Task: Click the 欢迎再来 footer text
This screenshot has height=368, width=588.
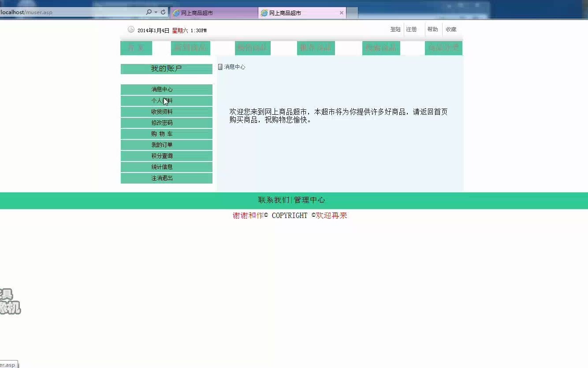Action: point(331,215)
